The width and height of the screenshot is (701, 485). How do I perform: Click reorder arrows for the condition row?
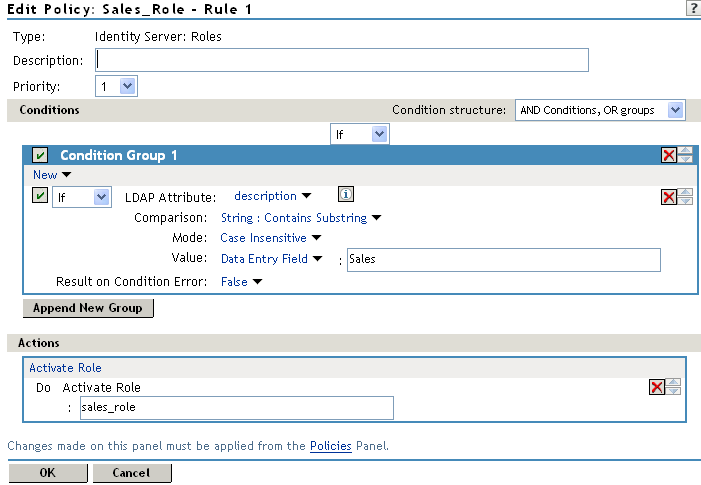685,197
